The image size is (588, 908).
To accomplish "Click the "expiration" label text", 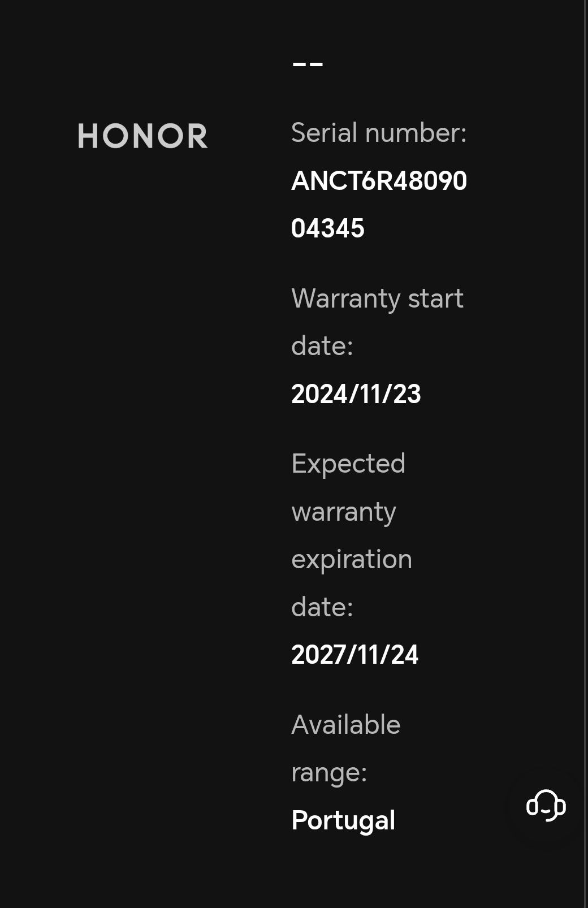I will (352, 560).
